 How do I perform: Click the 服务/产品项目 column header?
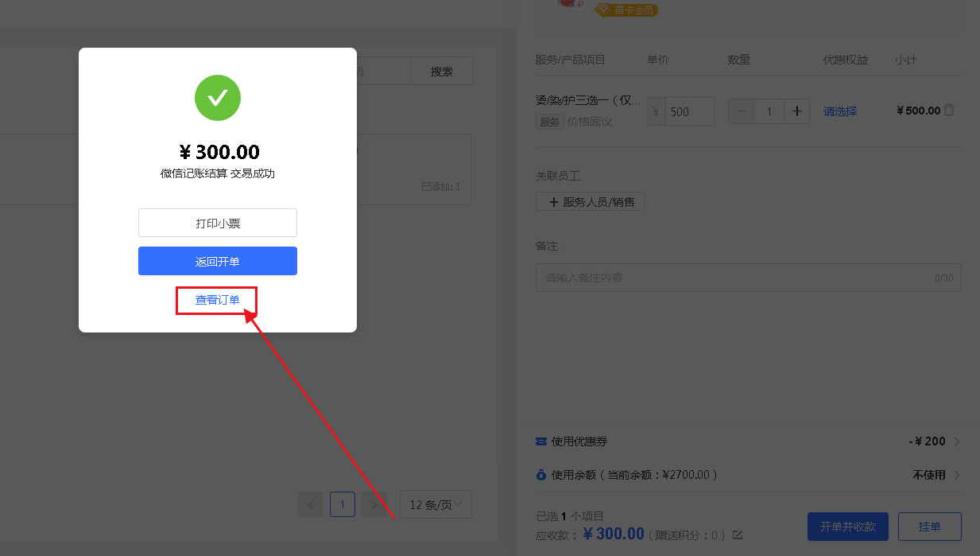point(571,60)
